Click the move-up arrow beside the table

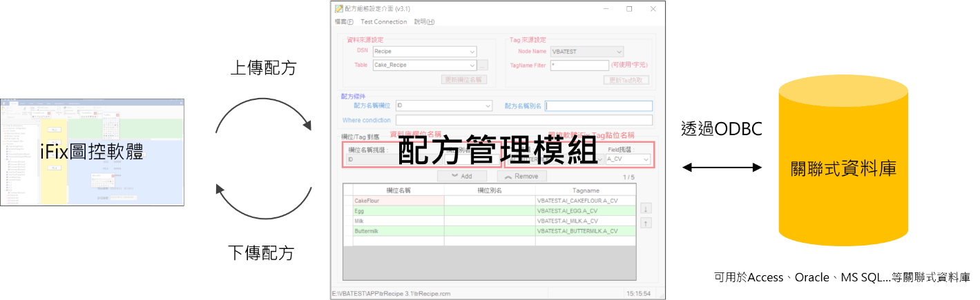tap(646, 223)
